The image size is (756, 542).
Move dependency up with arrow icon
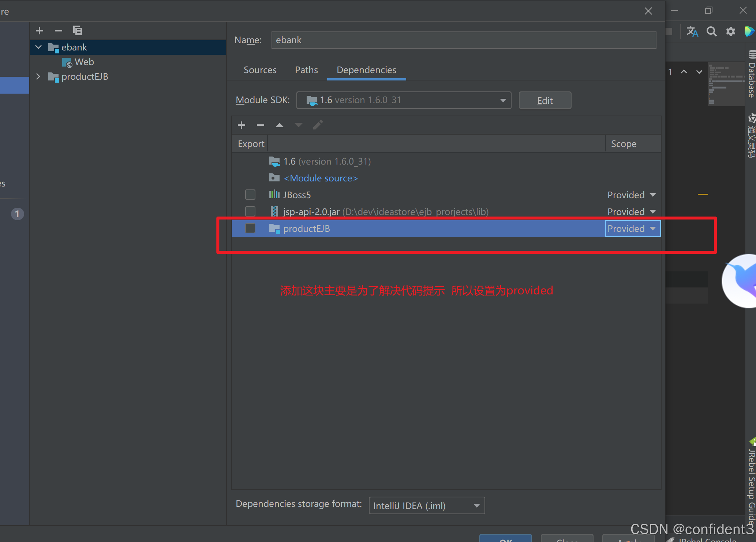tap(280, 125)
